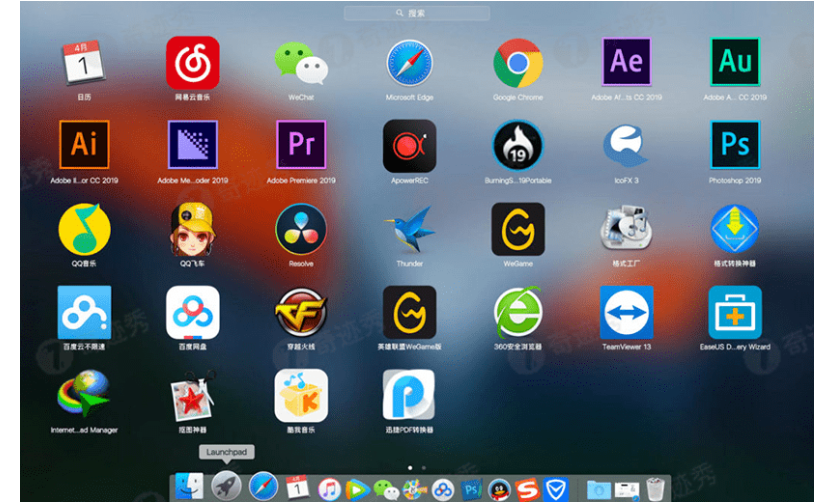Viewport: 822px width, 504px height.
Task: Open IcoFX 3
Action: coord(626,145)
